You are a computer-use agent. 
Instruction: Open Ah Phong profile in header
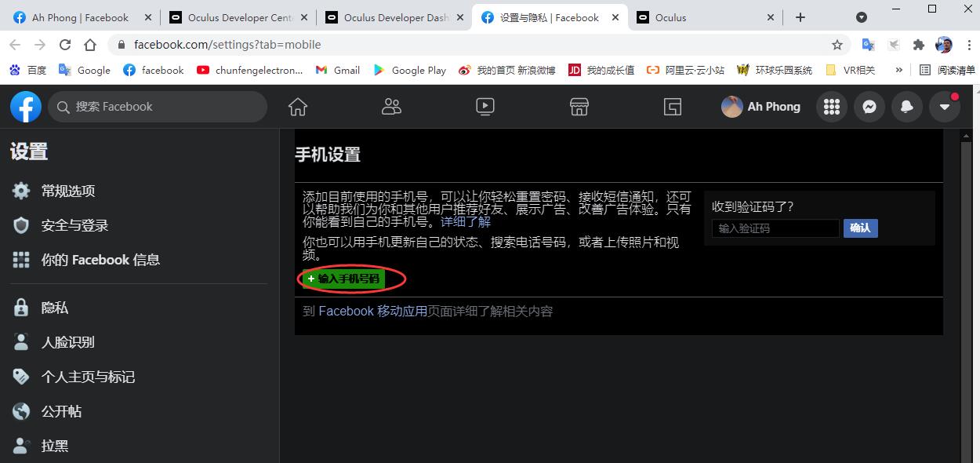tap(761, 107)
